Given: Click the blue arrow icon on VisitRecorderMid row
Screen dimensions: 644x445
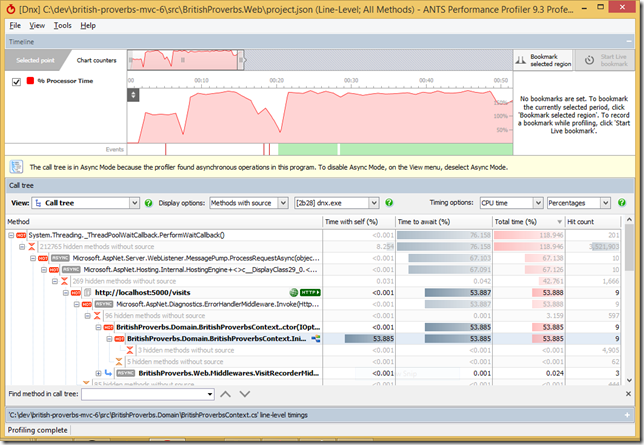Looking at the screenshot, I should coord(108,373).
